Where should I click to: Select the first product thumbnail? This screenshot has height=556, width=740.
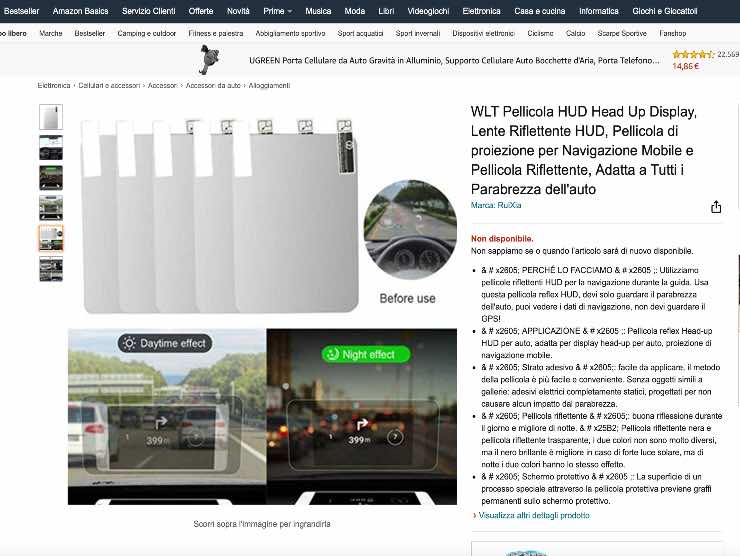tap(51, 117)
